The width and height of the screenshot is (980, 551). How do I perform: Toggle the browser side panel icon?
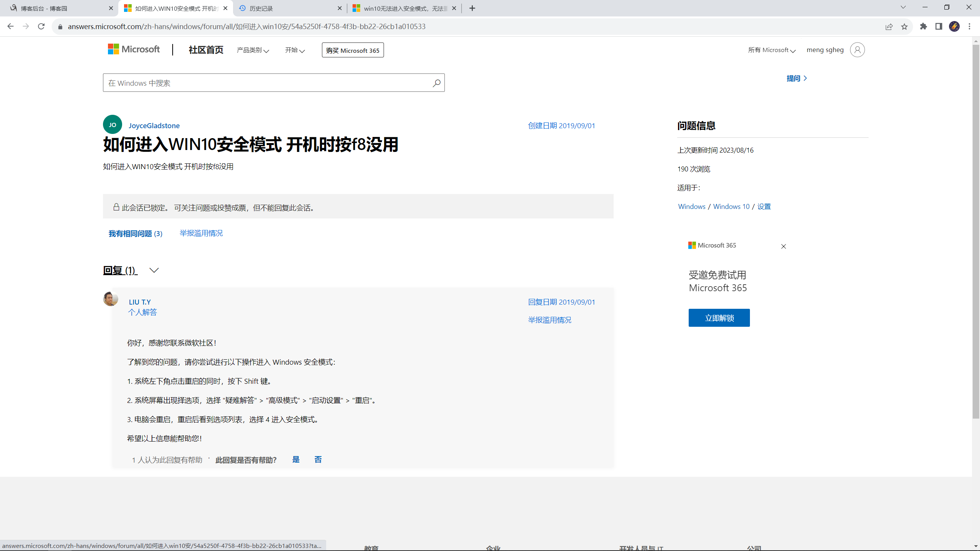click(x=939, y=26)
